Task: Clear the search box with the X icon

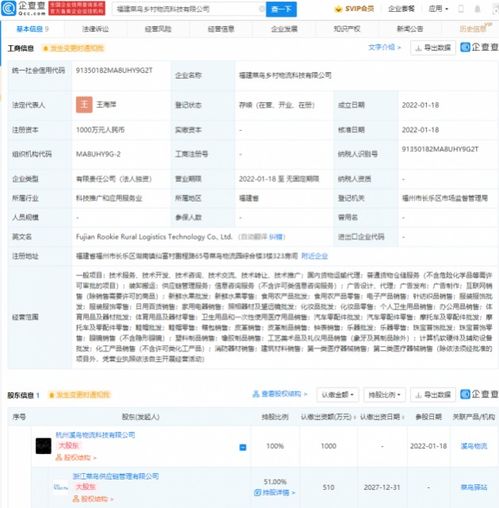Action: point(262,9)
